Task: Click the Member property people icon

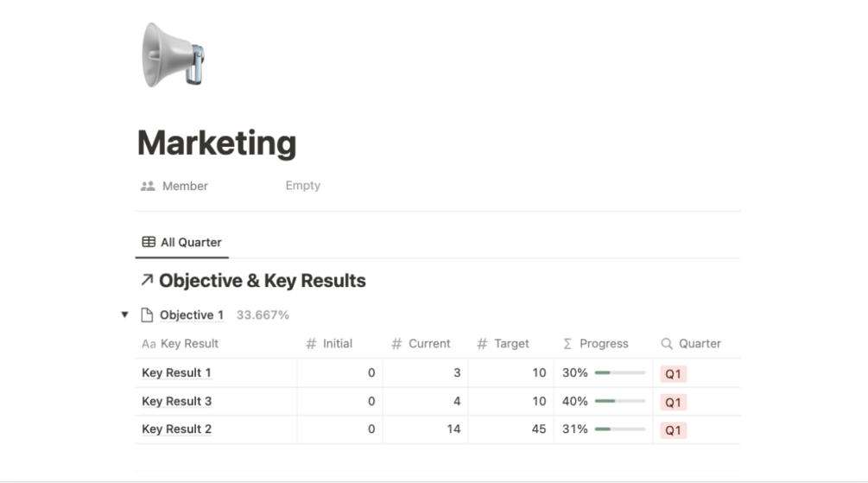Action: (x=148, y=186)
